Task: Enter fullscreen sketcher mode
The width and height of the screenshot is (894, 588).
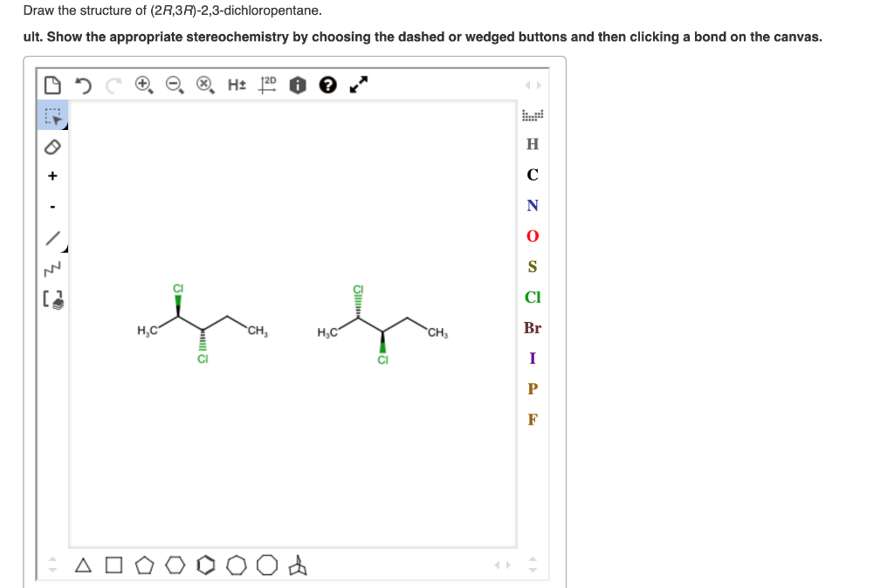Action: tap(356, 85)
